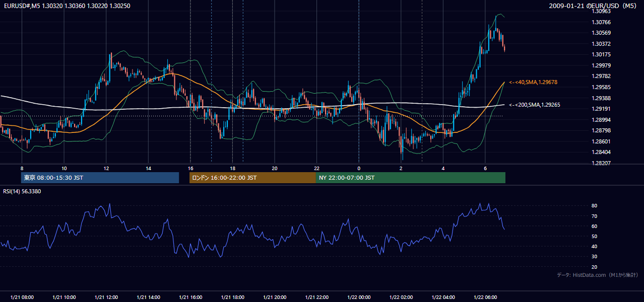Image resolution: width=644 pixels, height=302 pixels.
Task: Click the 1/21 10:00 bottom time label
Action: coord(64,297)
